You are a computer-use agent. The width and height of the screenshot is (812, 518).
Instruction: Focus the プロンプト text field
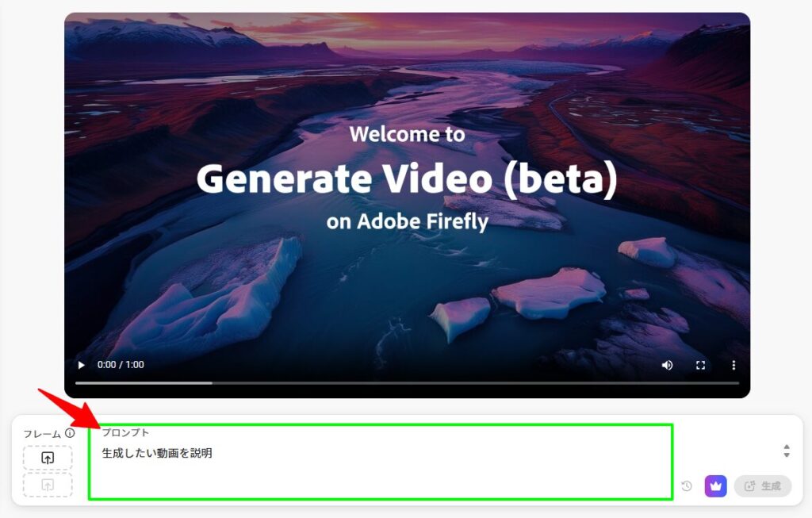pos(381,462)
